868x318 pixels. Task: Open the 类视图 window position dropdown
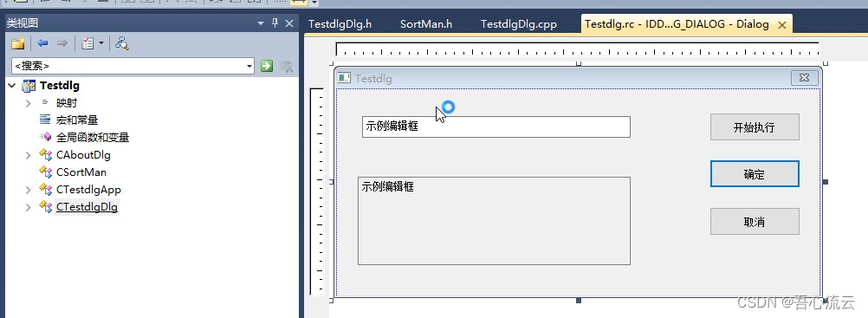click(262, 23)
